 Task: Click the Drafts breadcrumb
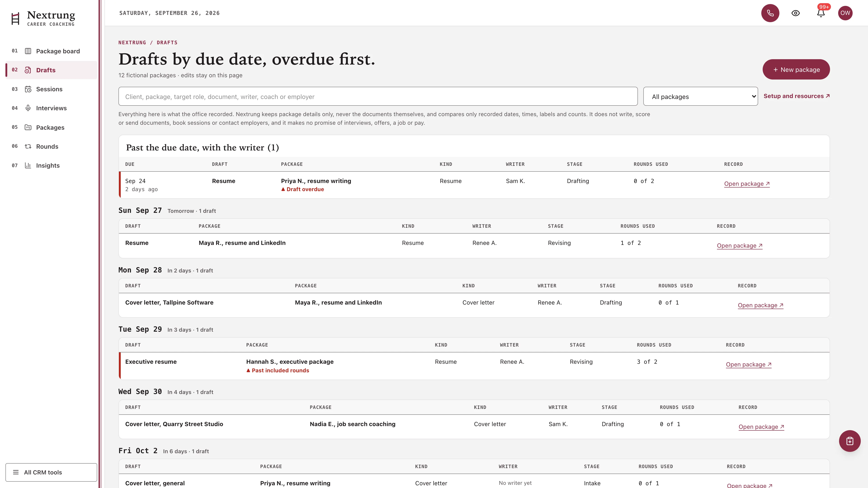[167, 43]
